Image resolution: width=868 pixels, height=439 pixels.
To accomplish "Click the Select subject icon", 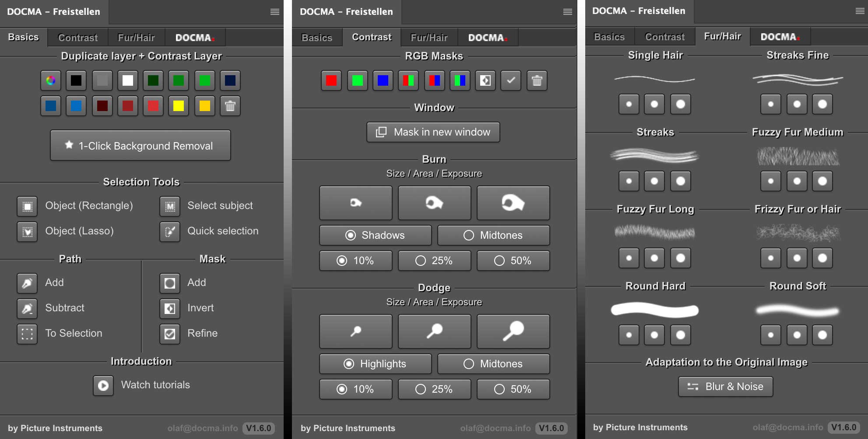I will [170, 206].
